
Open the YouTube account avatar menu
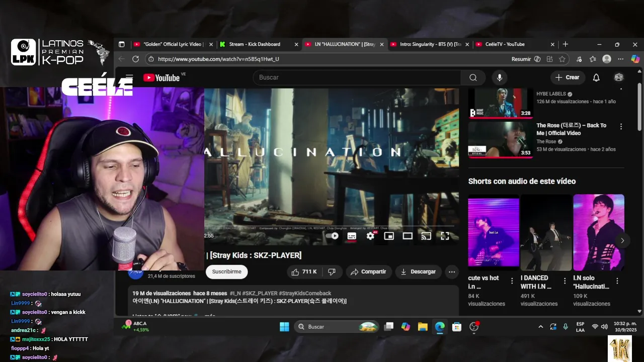tap(619, 77)
